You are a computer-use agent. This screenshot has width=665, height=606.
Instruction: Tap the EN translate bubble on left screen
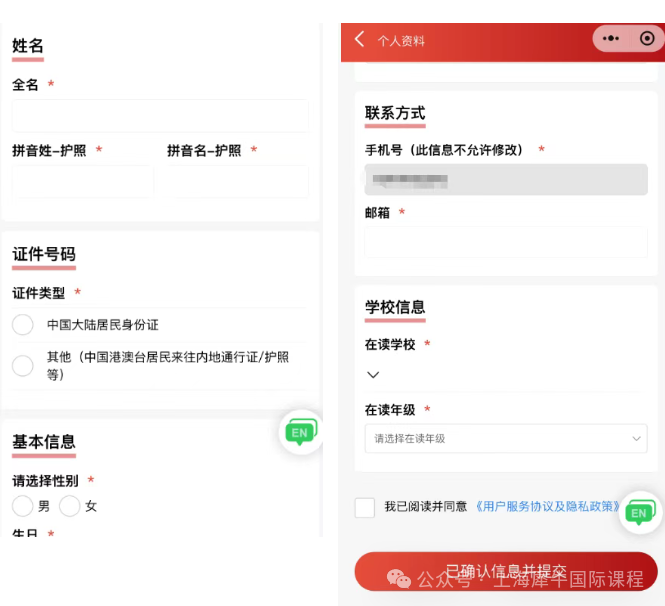point(301,432)
